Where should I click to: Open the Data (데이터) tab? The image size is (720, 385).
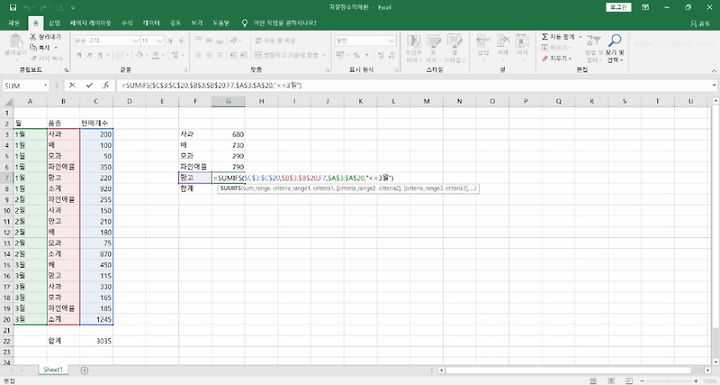coord(151,23)
